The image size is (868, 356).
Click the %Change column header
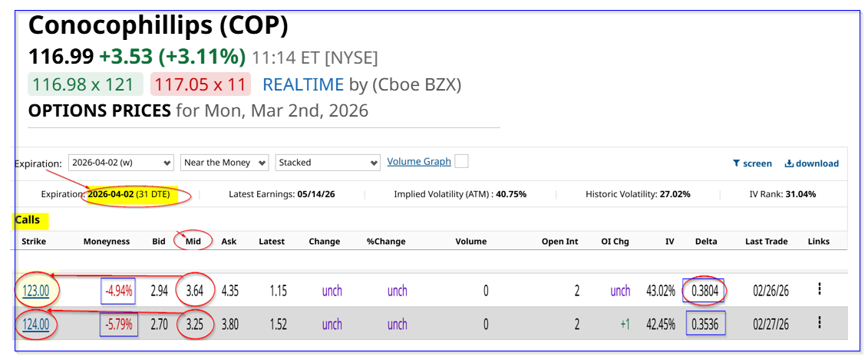[385, 241]
